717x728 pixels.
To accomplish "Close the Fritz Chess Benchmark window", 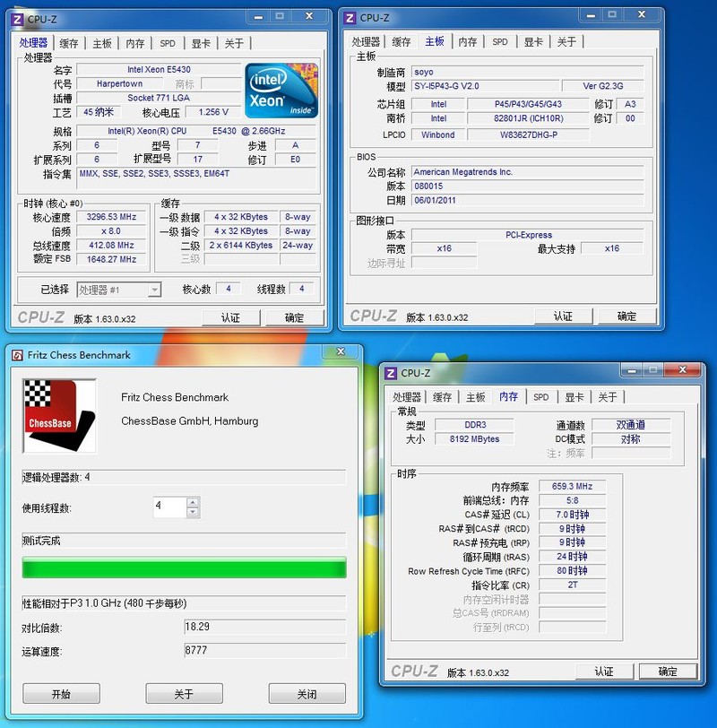I will (341, 351).
